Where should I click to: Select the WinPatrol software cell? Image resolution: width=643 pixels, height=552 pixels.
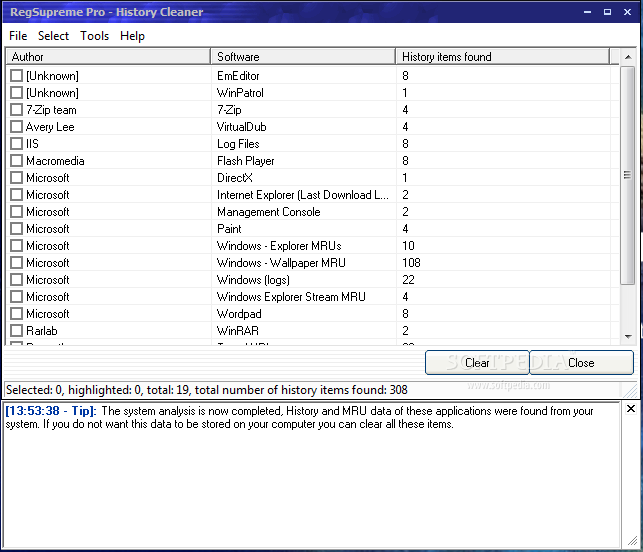point(240,93)
